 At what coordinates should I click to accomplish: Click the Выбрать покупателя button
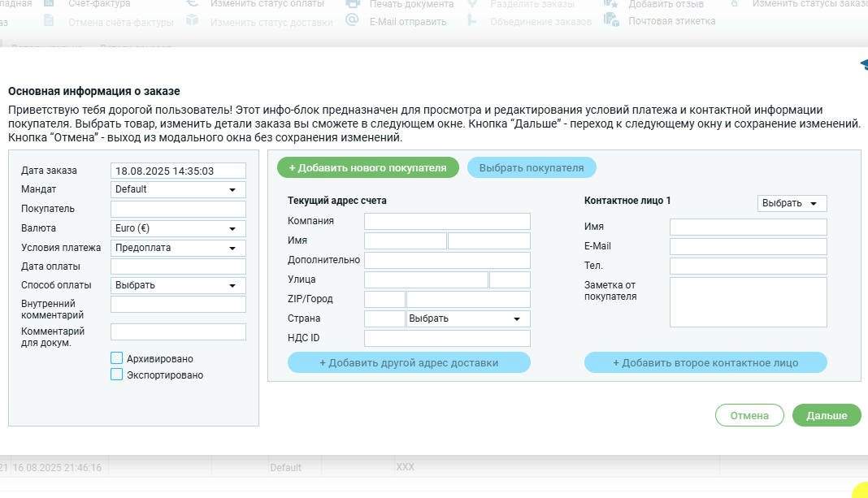(x=532, y=167)
